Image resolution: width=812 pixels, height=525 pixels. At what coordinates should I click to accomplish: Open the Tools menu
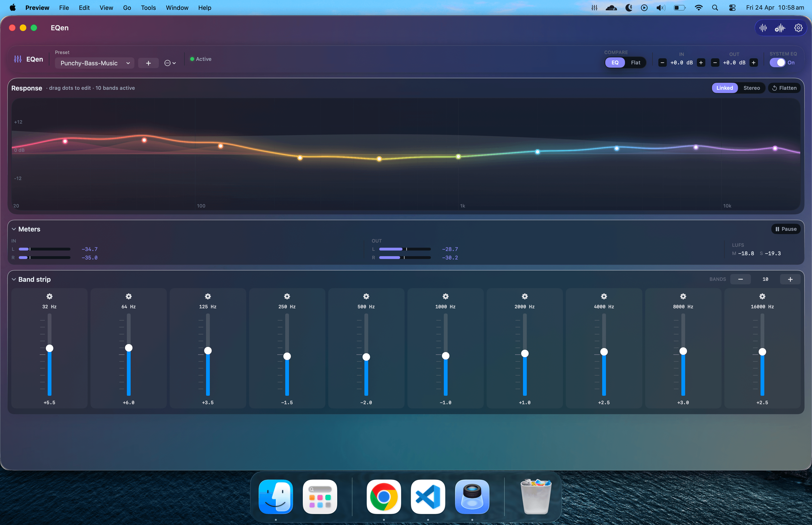tap(148, 8)
